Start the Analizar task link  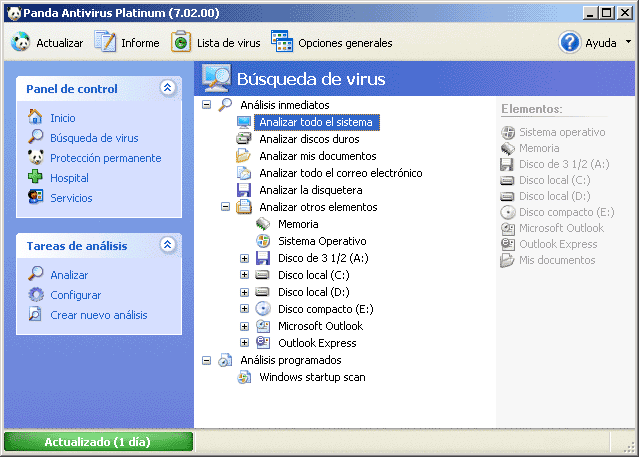tap(69, 275)
